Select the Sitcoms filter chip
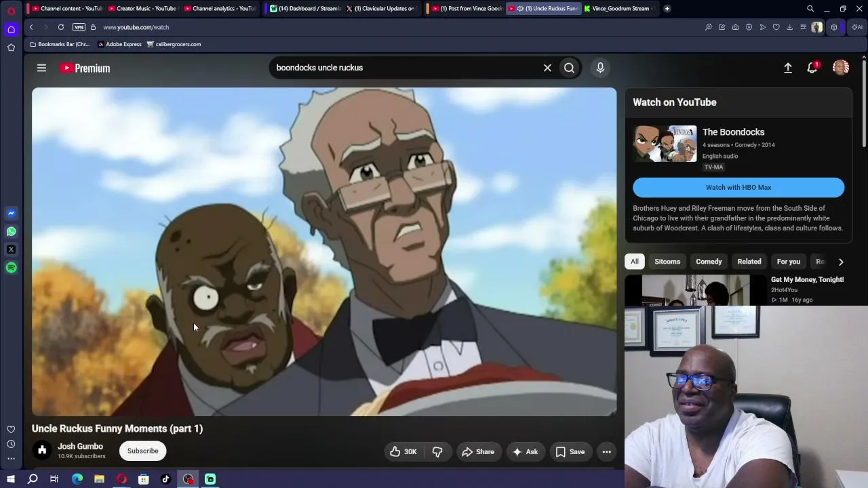Viewport: 868px width, 488px height. pyautogui.click(x=667, y=262)
